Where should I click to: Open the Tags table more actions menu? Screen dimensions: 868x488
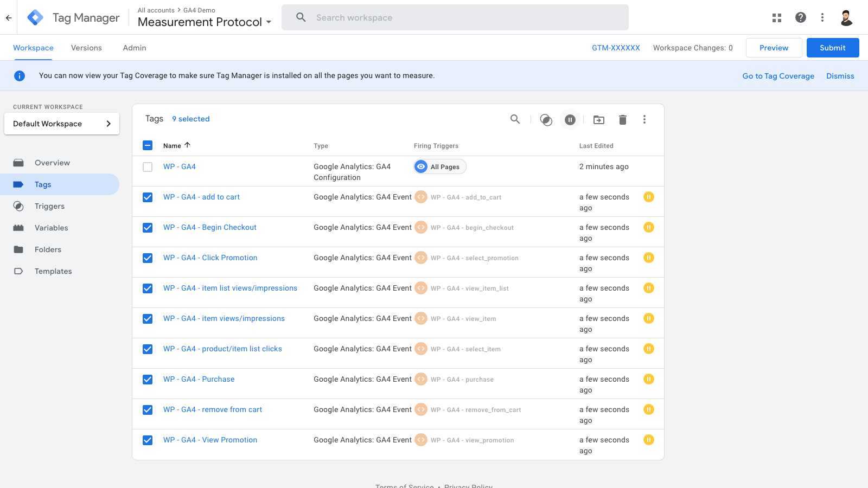point(644,119)
